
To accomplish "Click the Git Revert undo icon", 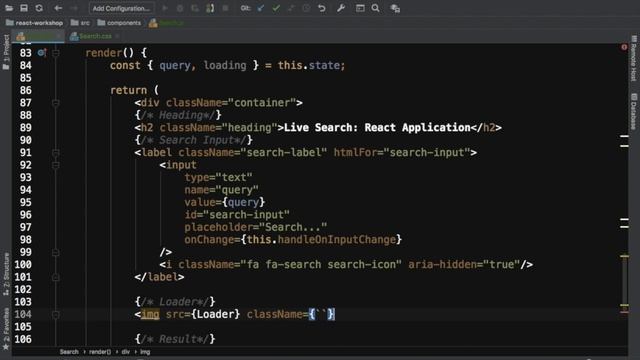I will pyautogui.click(x=322, y=8).
